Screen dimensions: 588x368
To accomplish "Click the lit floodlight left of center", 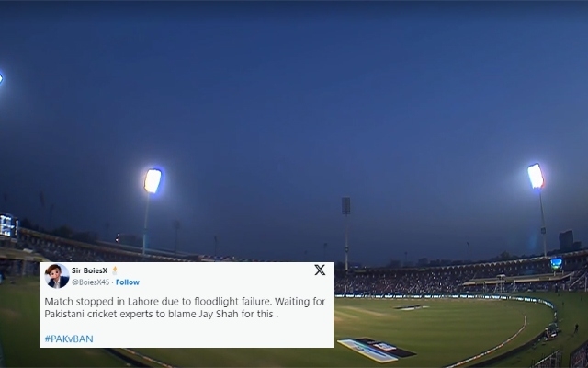I will click(x=153, y=179).
